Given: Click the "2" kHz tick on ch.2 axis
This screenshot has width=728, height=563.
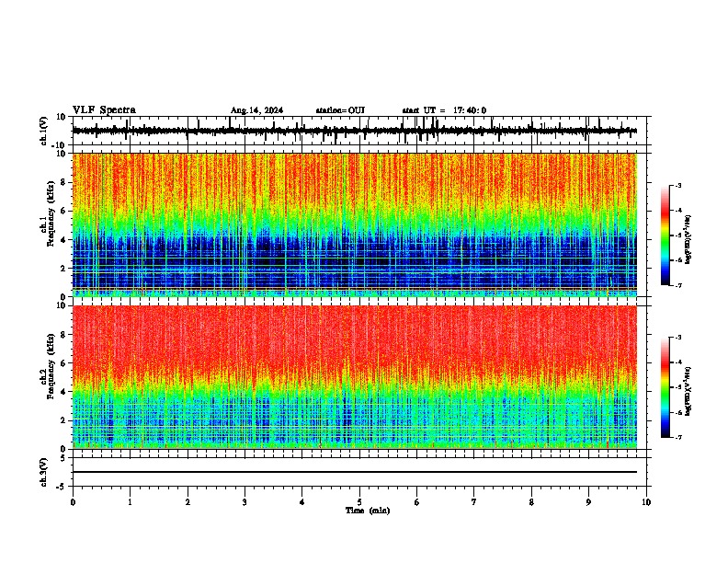Looking at the screenshot, I should [x=63, y=420].
